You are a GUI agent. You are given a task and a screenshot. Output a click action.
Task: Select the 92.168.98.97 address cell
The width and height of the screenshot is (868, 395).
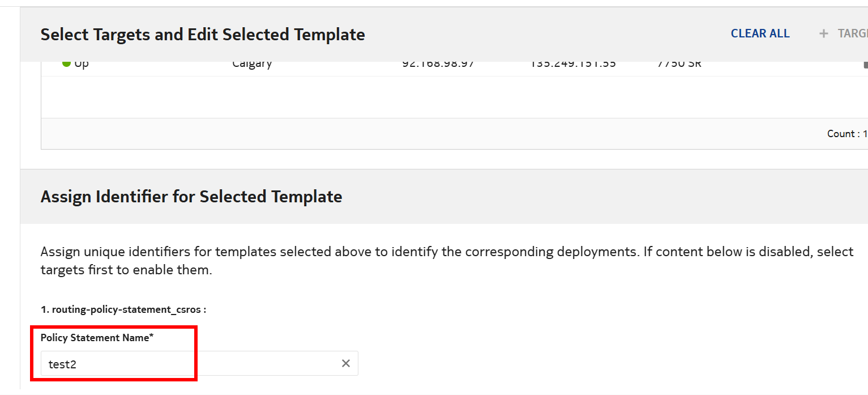438,64
